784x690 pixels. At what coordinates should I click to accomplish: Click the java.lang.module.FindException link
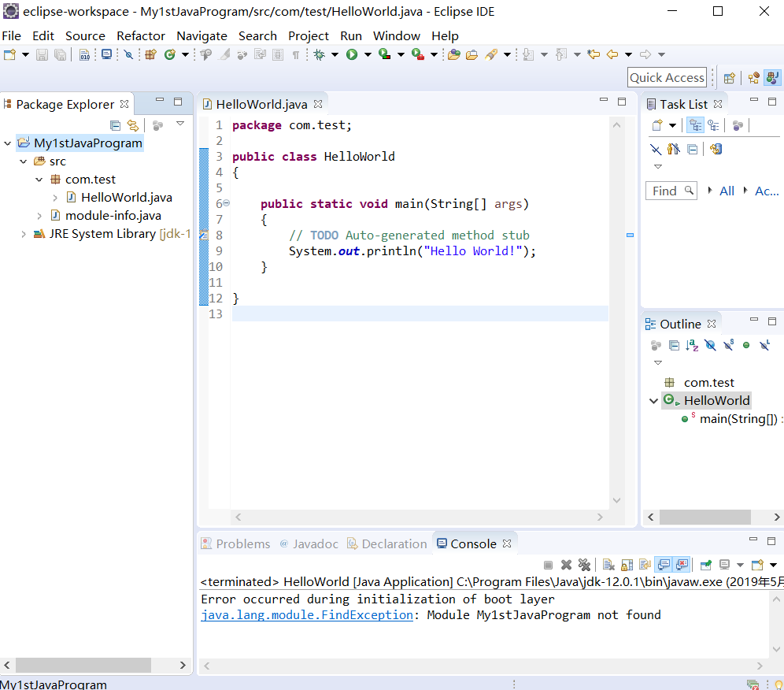point(307,615)
